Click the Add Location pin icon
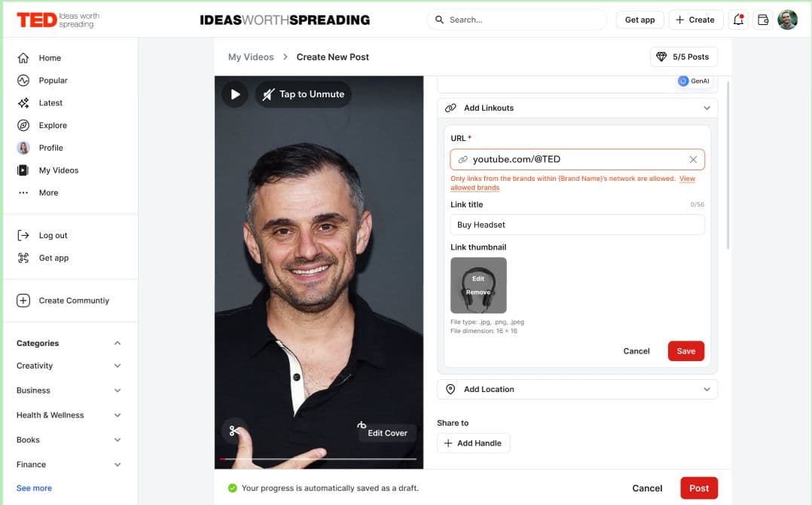 pos(450,389)
